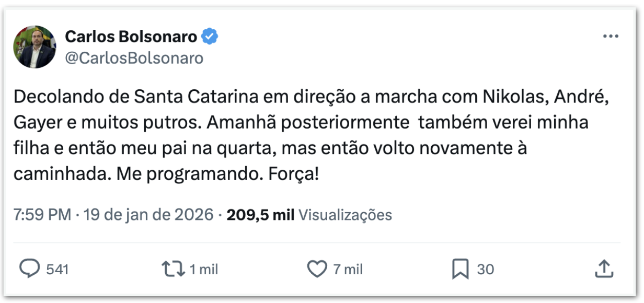Open the three-dot more options menu
Viewport: 644px width, 303px height.
[611, 37]
